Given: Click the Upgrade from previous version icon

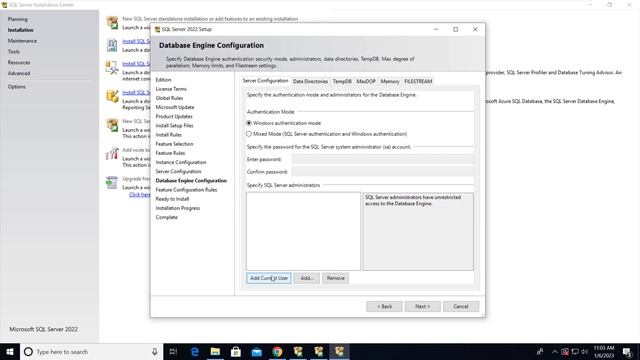Looking at the screenshot, I should click(x=112, y=182).
